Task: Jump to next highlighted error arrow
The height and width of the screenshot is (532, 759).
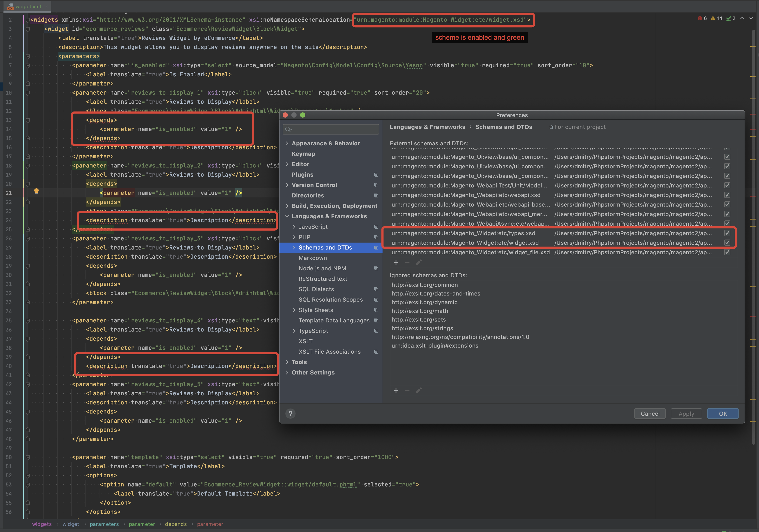Action: click(x=751, y=18)
